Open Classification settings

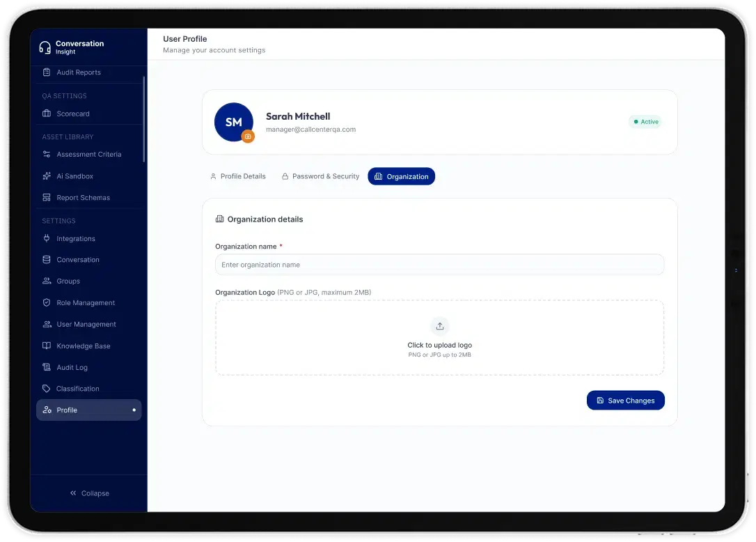[88, 389]
